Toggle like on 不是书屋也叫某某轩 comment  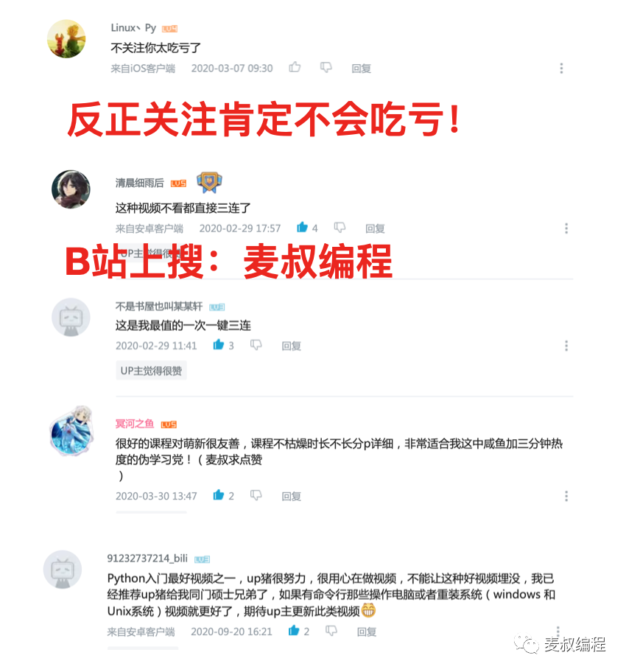coord(219,345)
